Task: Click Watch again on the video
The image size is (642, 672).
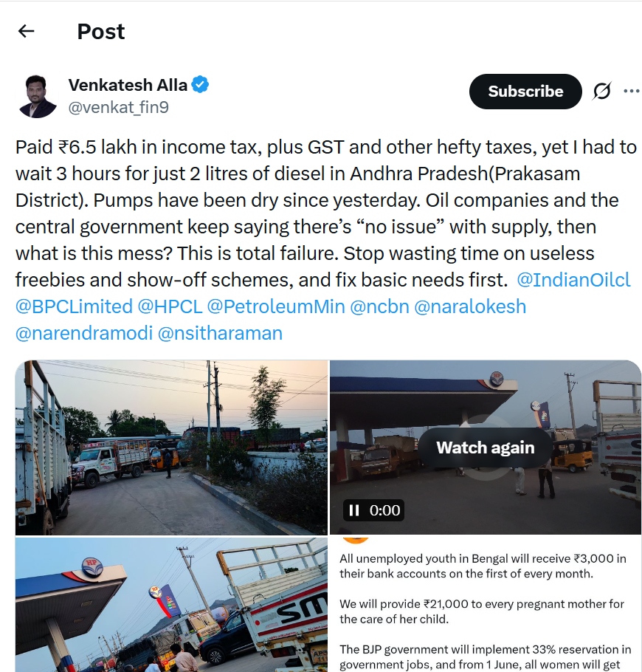Action: point(485,448)
